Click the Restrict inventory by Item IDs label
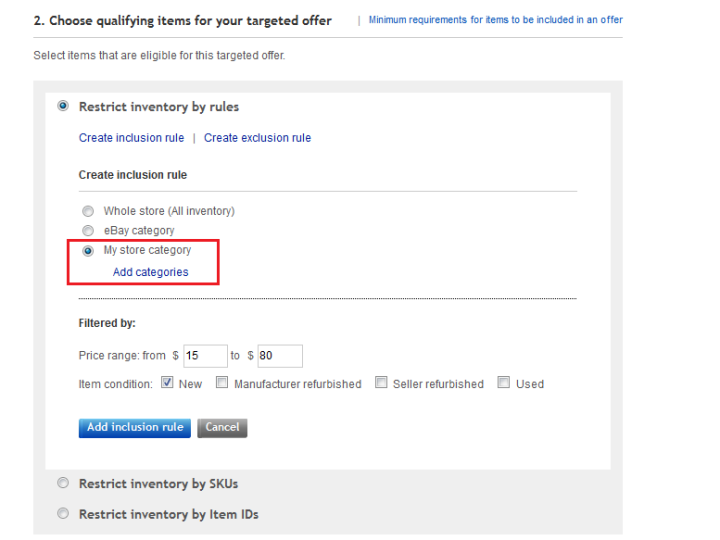720x540 pixels. tap(168, 514)
